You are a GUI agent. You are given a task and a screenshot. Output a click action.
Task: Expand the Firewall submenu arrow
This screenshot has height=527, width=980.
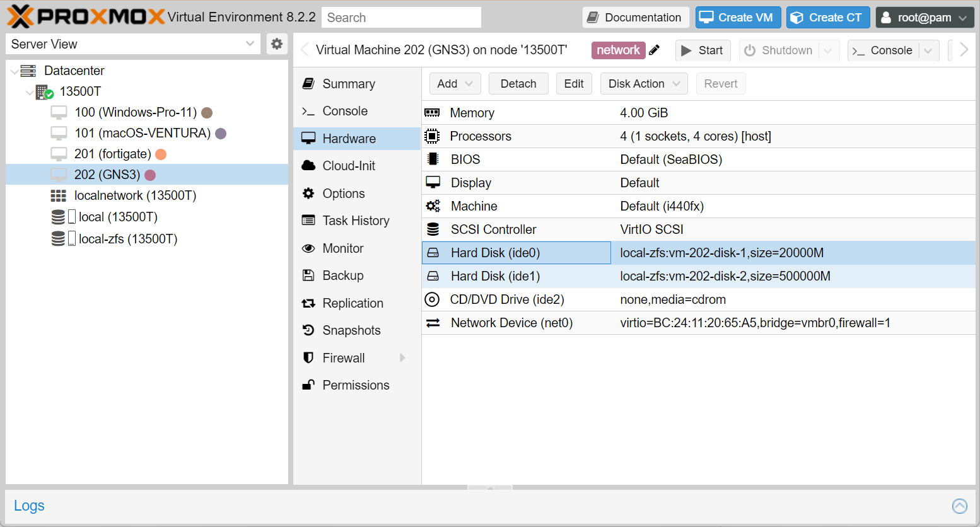pyautogui.click(x=402, y=358)
